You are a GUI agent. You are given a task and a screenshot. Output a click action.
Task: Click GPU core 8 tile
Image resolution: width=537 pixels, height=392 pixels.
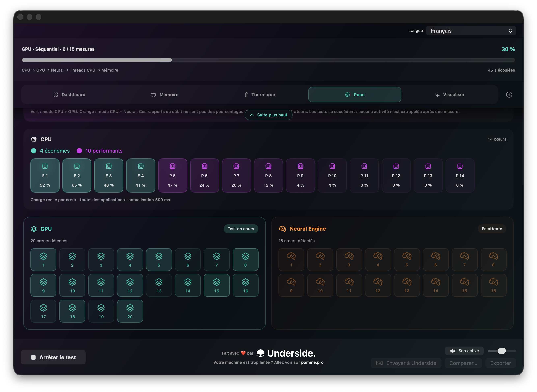pos(245,260)
